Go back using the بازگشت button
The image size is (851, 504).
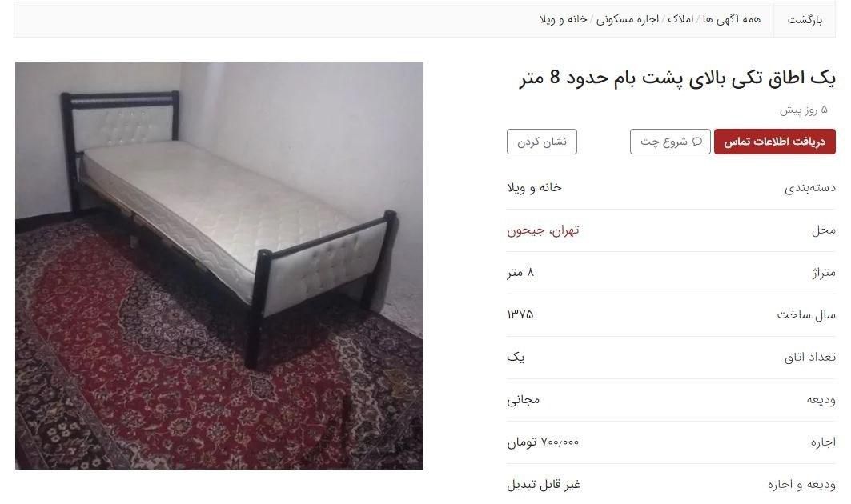(x=805, y=20)
